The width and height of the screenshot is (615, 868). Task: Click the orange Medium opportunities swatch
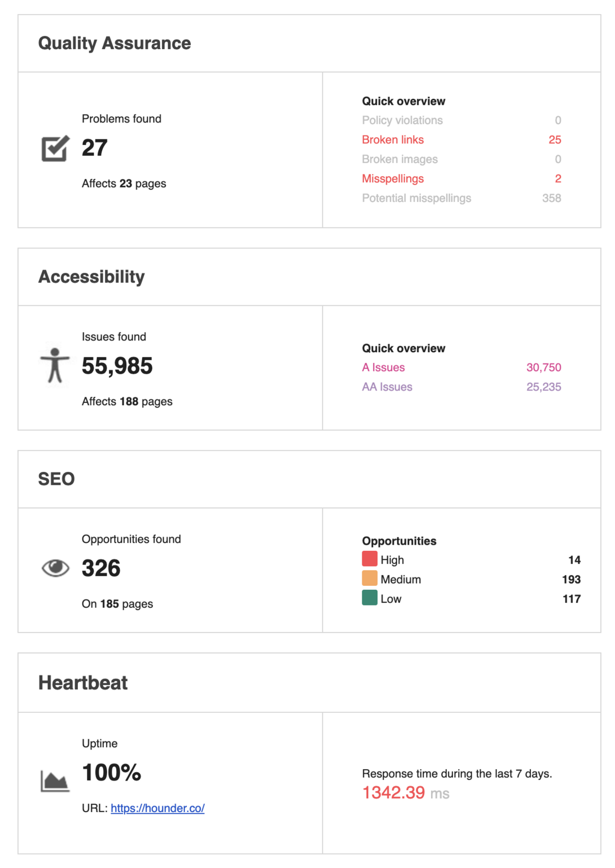[x=370, y=578]
